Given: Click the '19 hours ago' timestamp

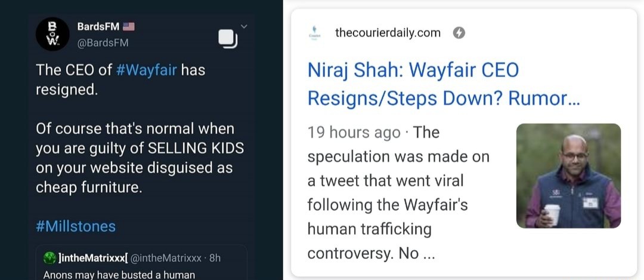Looking at the screenshot, I should coord(354,132).
